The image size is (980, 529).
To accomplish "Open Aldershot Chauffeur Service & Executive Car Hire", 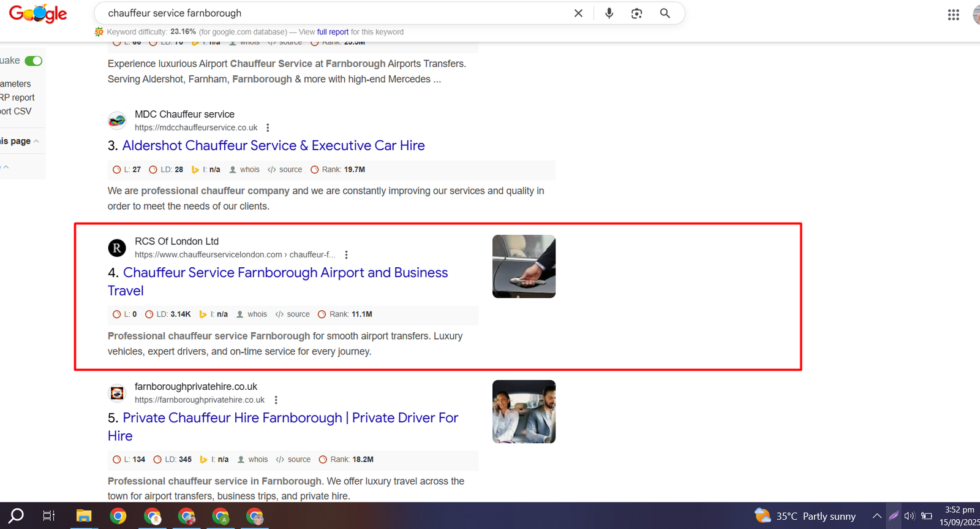I will 273,146.
